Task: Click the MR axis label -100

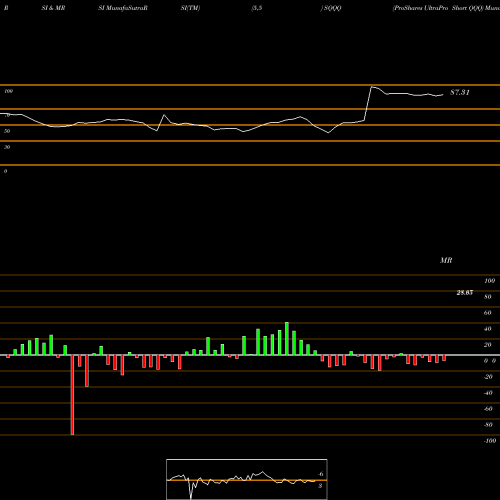Action: click(490, 441)
